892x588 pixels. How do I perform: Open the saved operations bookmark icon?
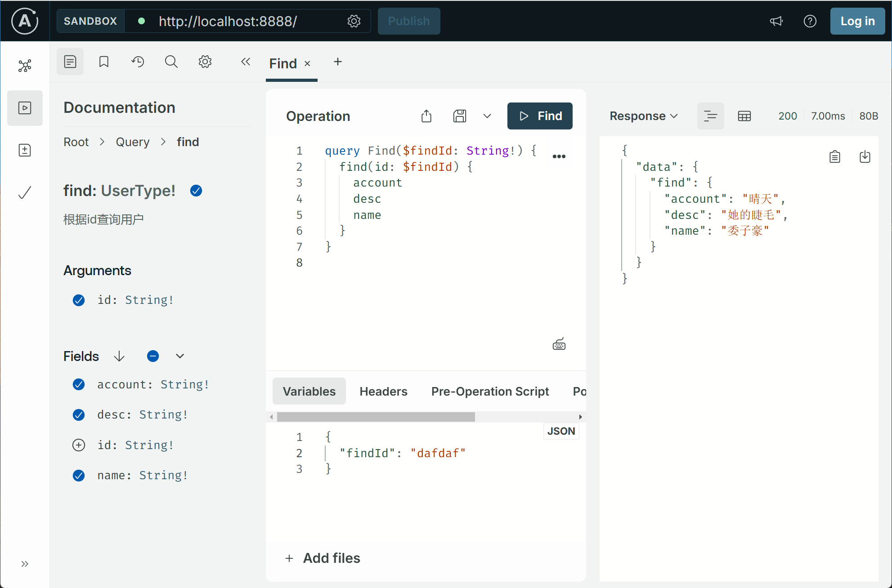(x=104, y=62)
